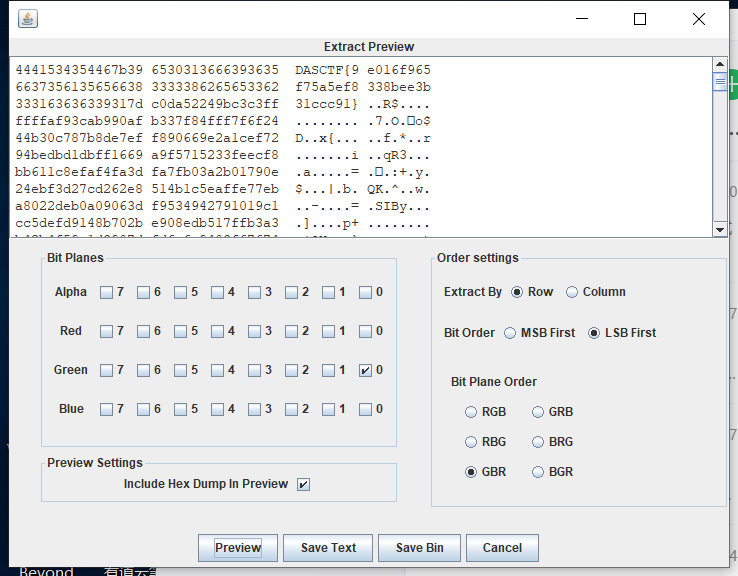The height and width of the screenshot is (576, 738).
Task: Close the Extract Preview window
Action: 699,19
